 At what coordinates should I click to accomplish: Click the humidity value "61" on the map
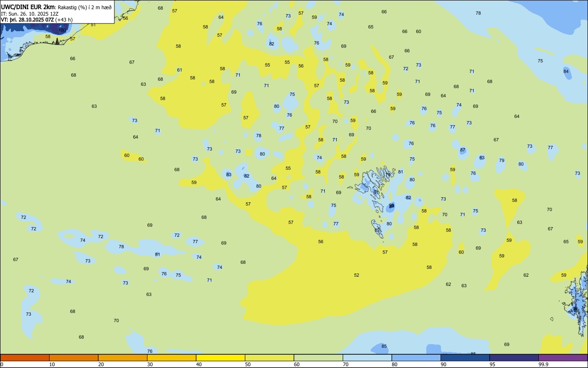[180, 70]
